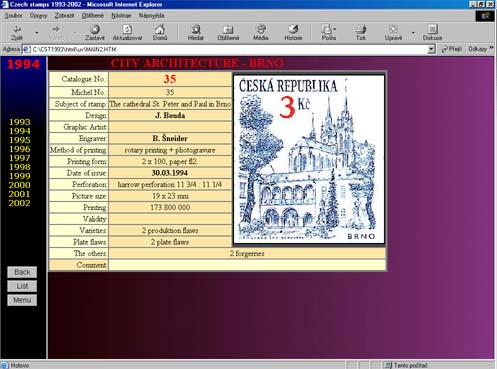Open the Oblíbené favorites toolbar icon
Image resolution: width=497 pixels, height=369 pixels.
pyautogui.click(x=228, y=29)
